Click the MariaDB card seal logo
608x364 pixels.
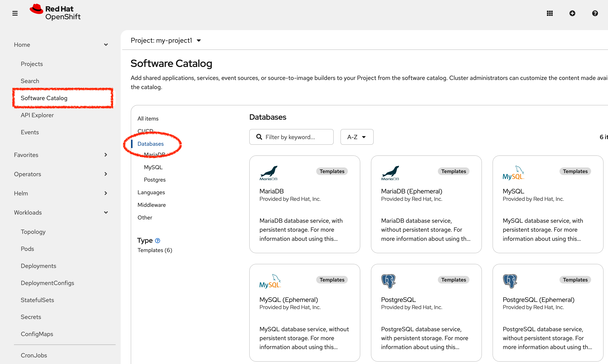268,173
